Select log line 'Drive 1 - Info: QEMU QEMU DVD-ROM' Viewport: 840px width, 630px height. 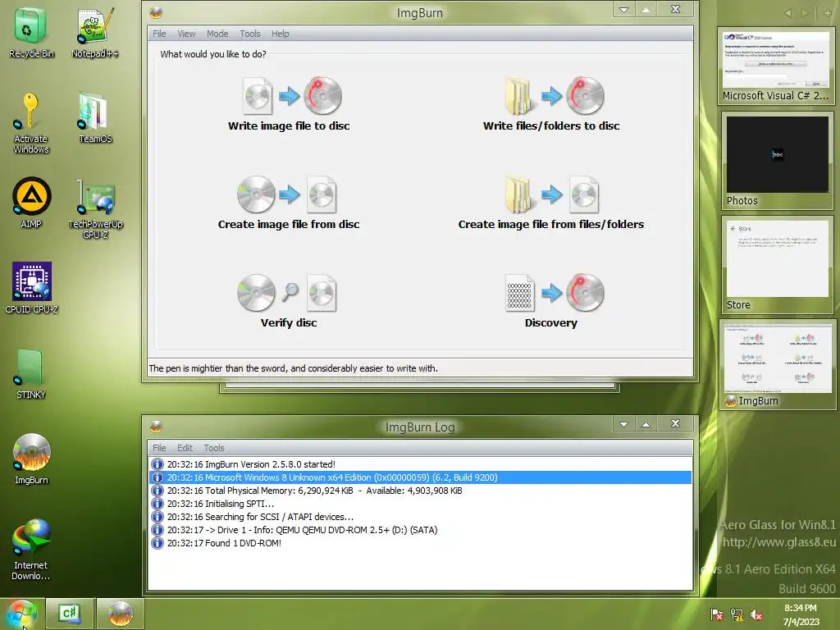pyautogui.click(x=420, y=530)
